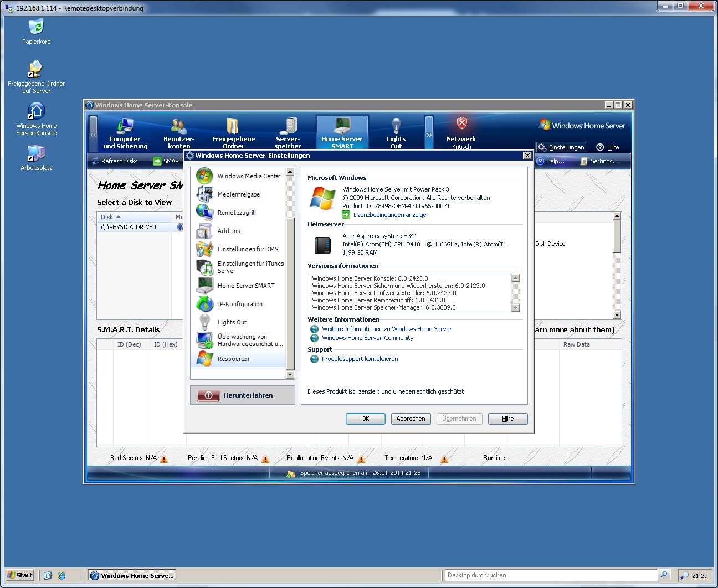The image size is (718, 588).
Task: Click Reallocation Events warning icon
Action: (x=361, y=458)
